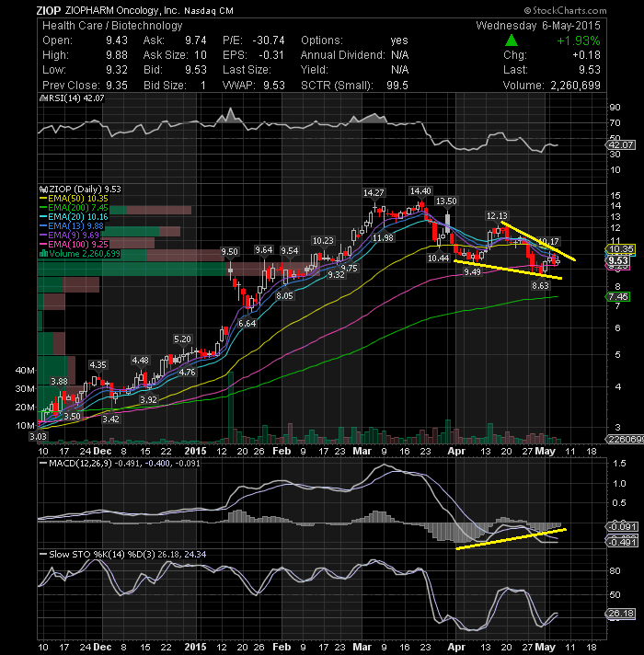Click the 8.63 recent low label
This screenshot has height=655, width=644.
click(540, 286)
